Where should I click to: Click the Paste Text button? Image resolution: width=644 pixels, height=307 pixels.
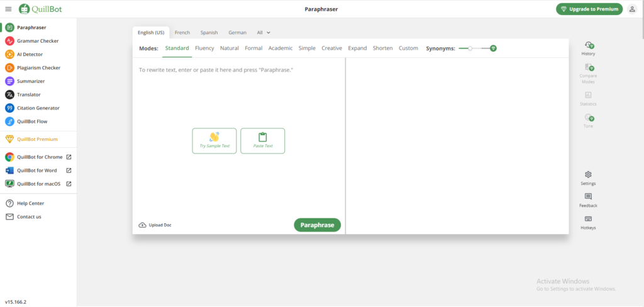pyautogui.click(x=263, y=141)
